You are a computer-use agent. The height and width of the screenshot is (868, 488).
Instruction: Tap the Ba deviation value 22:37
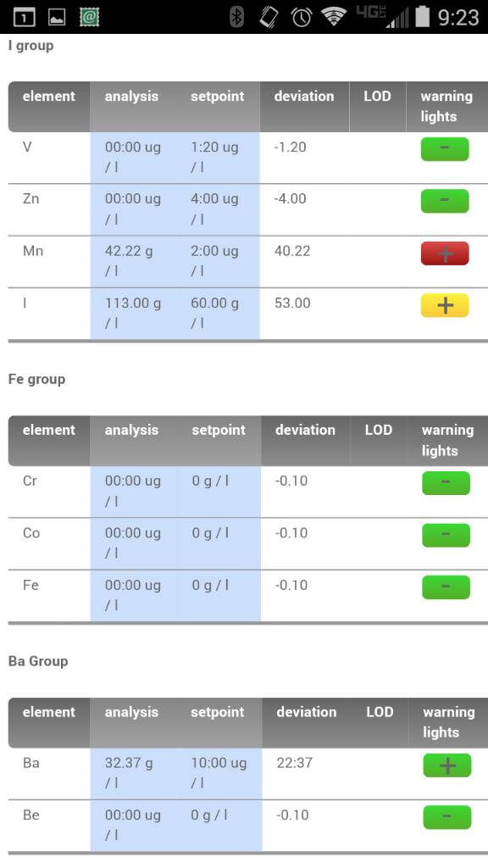294,763
